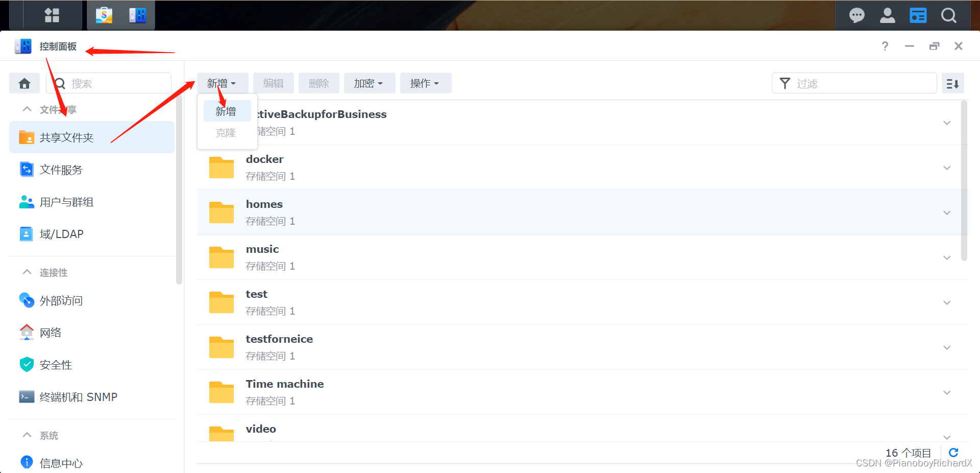Image resolution: width=980 pixels, height=473 pixels.
Task: Click the Control Panel home icon button
Action: coord(24,83)
